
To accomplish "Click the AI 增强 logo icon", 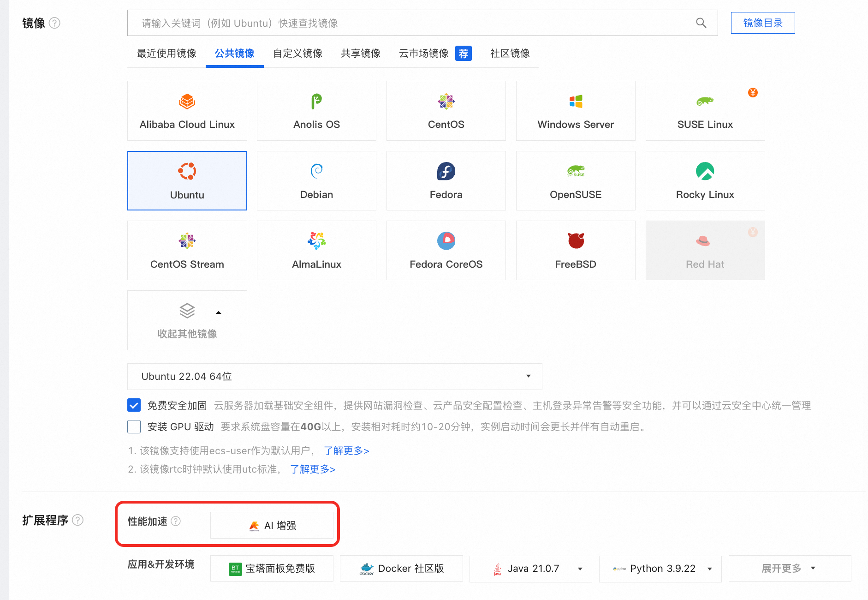I will pos(254,526).
